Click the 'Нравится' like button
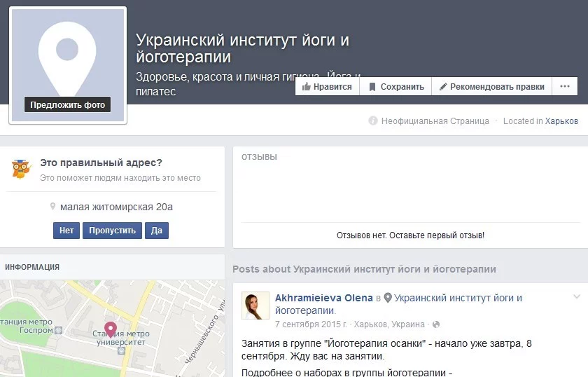588x377 pixels. (328, 87)
